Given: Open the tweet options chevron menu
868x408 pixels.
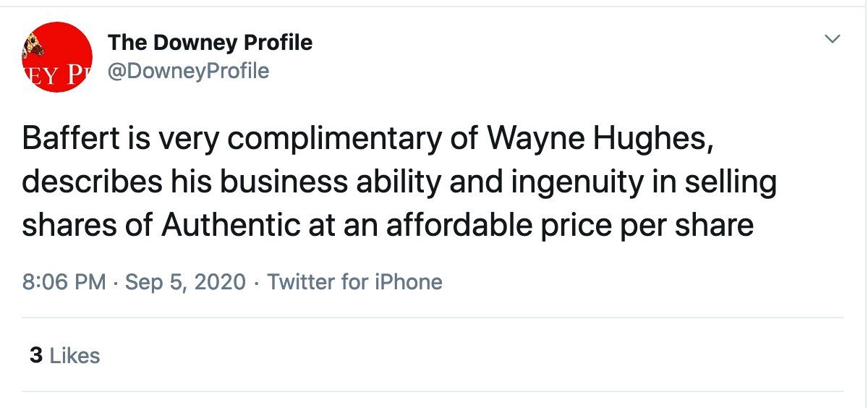Looking at the screenshot, I should 833,39.
